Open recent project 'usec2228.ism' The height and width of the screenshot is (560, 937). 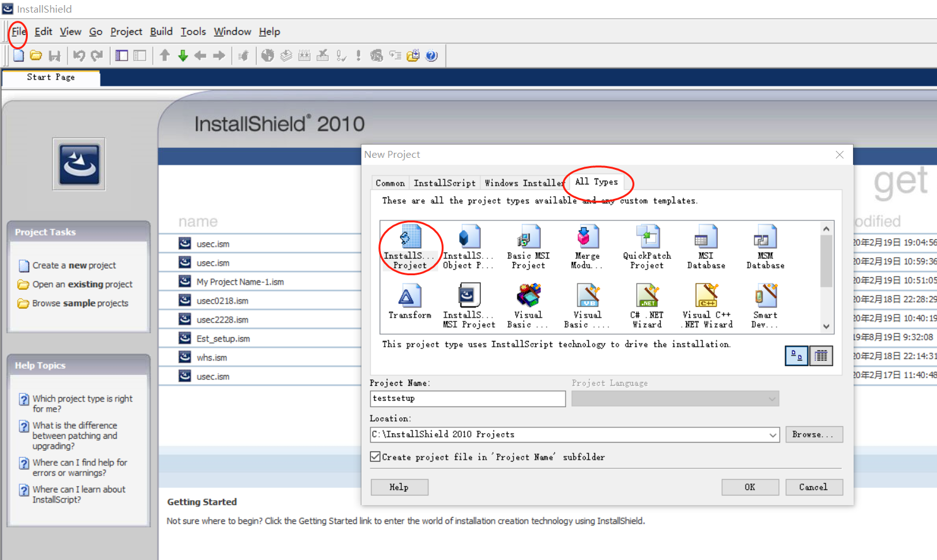coord(222,319)
